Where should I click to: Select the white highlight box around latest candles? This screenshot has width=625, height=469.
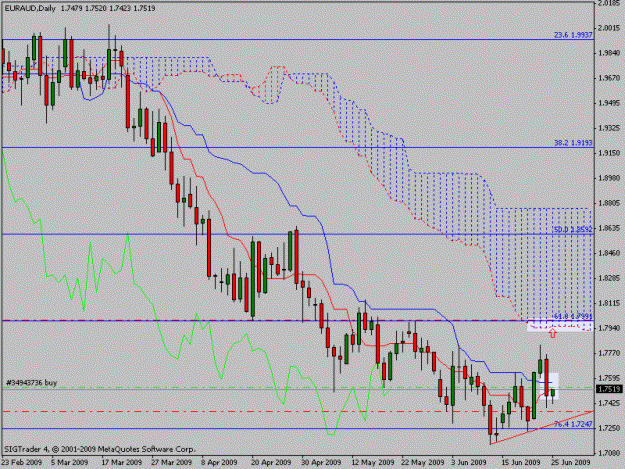point(549,385)
